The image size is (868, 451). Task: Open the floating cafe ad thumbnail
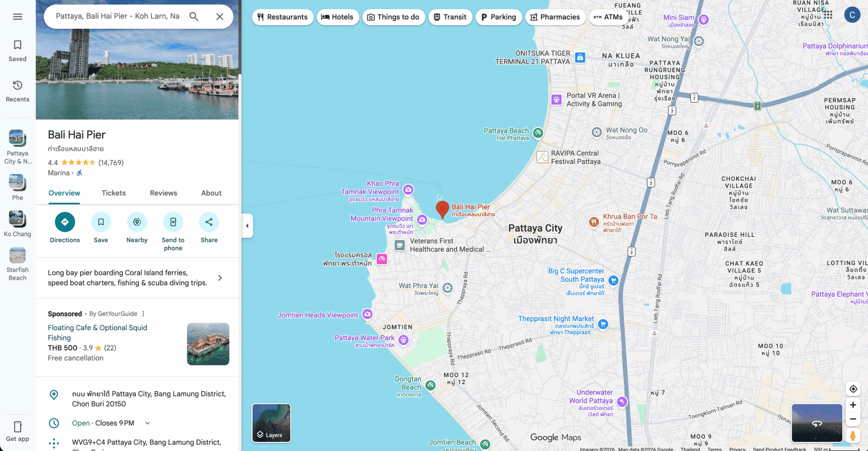click(x=208, y=344)
